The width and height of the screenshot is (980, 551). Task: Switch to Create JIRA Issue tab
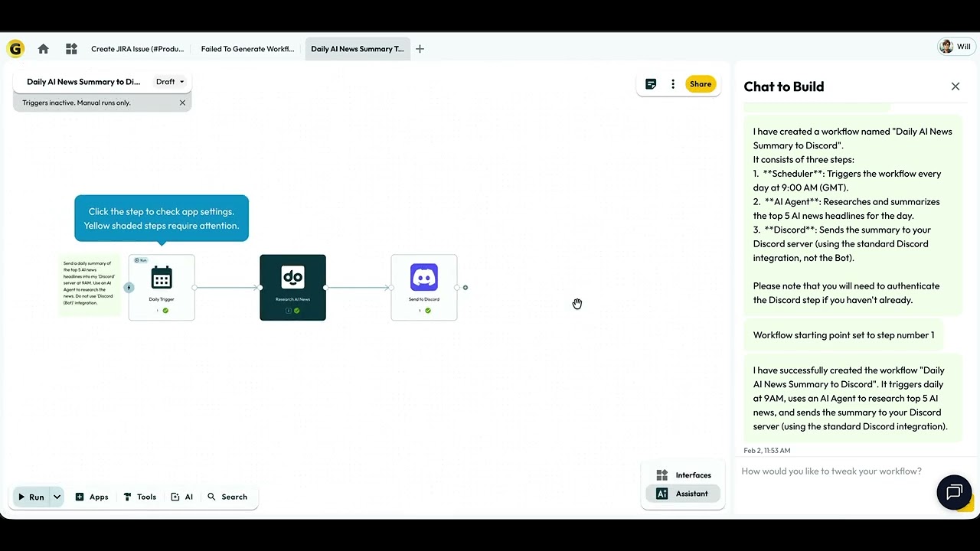click(x=137, y=49)
